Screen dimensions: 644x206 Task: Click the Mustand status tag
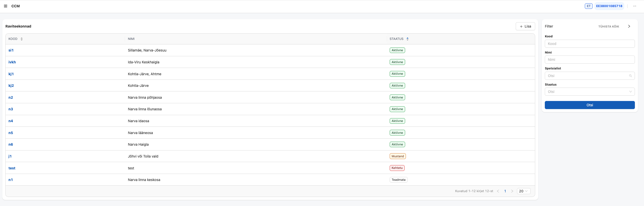pyautogui.click(x=398, y=156)
